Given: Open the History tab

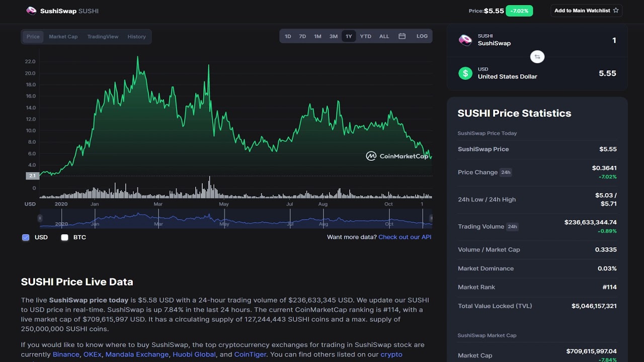Looking at the screenshot, I should click(x=136, y=37).
